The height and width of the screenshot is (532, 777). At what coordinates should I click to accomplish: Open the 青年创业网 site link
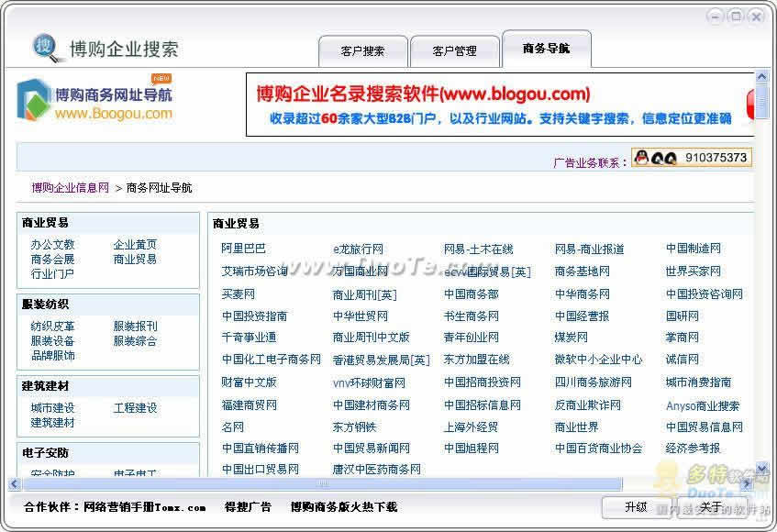tap(472, 338)
